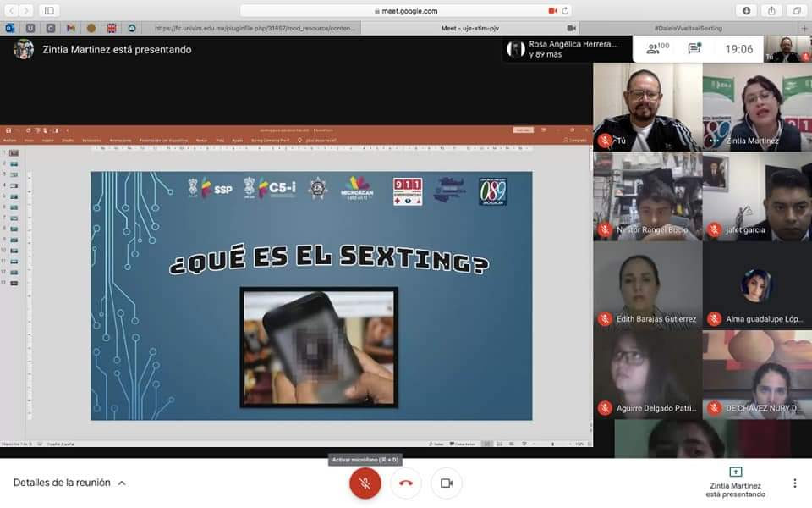Go forward with Safari's forward arrow
This screenshot has width=812, height=508.
(26, 10)
